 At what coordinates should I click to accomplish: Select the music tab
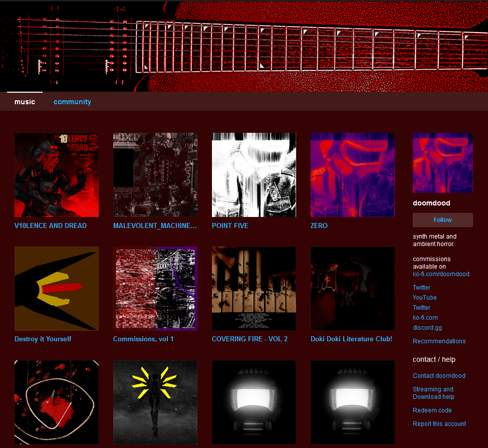point(25,102)
